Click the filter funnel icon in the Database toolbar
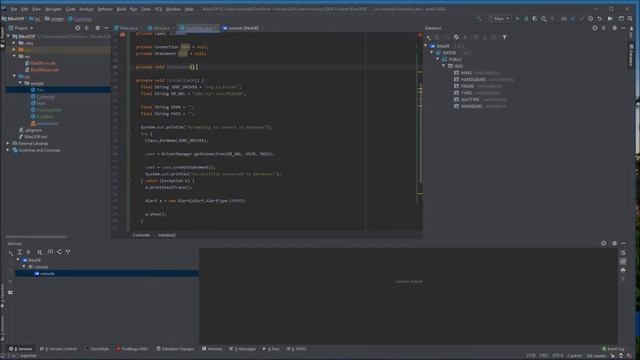Viewport: 640px width, 360px height. point(504,37)
